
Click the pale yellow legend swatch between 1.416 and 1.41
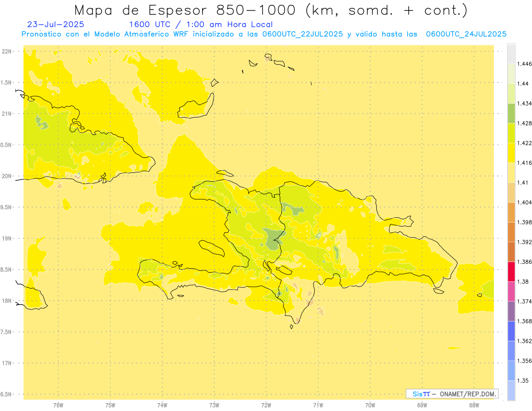click(x=511, y=173)
